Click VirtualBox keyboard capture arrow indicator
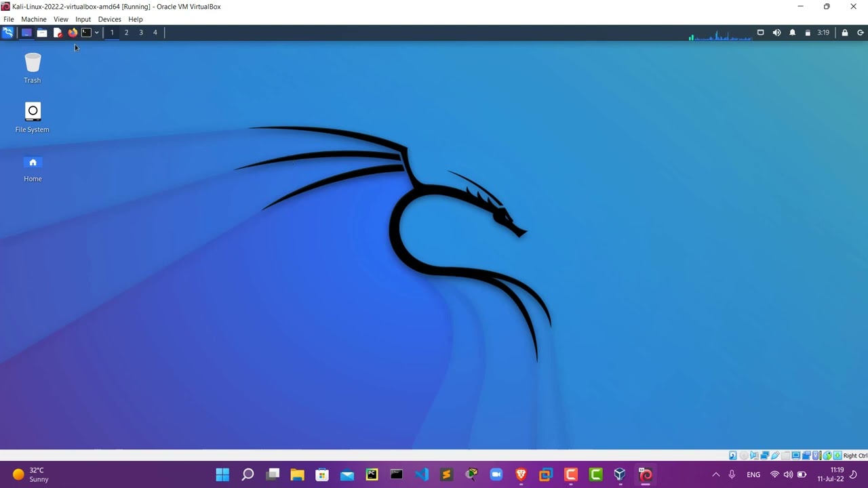Image resolution: width=868 pixels, height=488 pixels. (837, 455)
